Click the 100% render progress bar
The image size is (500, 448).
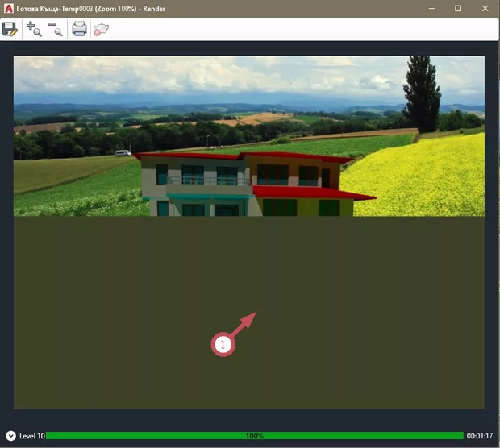(255, 436)
